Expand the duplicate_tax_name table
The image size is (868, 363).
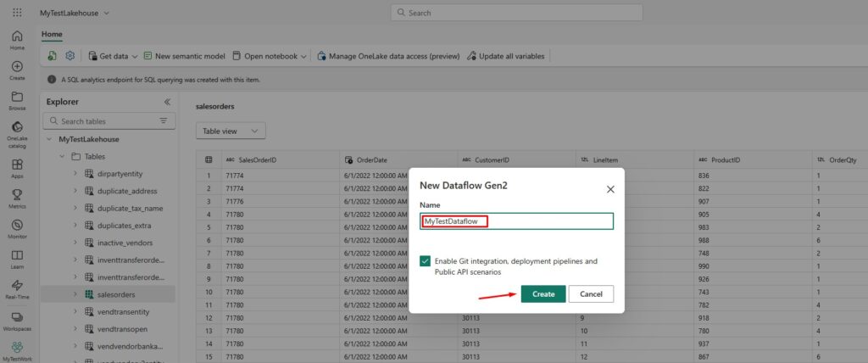(x=75, y=209)
